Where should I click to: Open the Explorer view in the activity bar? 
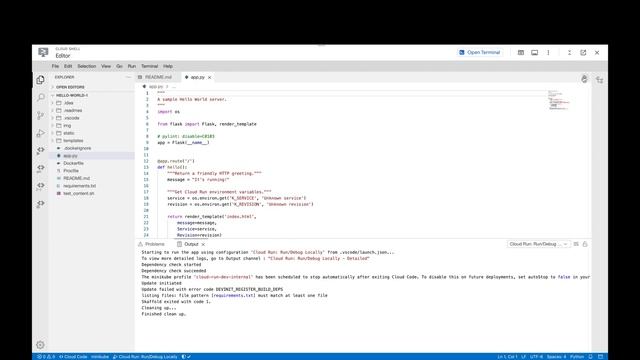[x=40, y=80]
